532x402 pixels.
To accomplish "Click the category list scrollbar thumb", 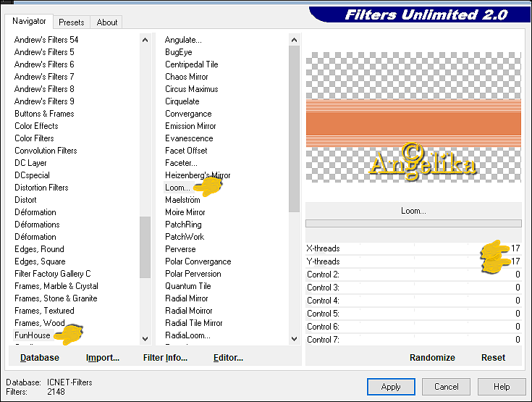I will pos(145,247).
